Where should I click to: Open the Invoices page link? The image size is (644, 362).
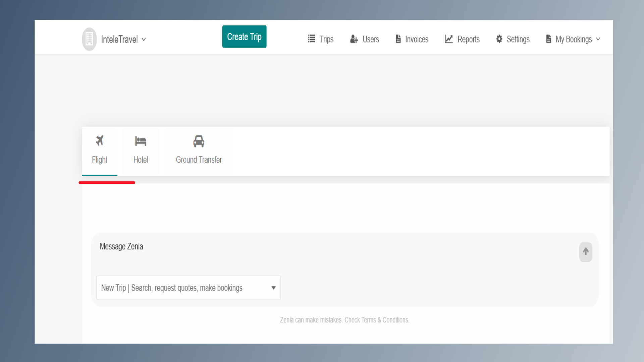tap(417, 39)
